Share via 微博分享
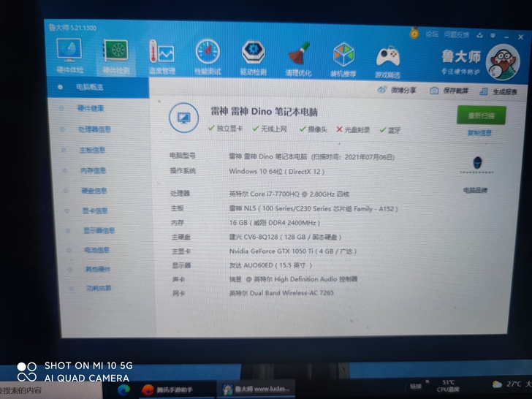532x399 pixels. 397,90
